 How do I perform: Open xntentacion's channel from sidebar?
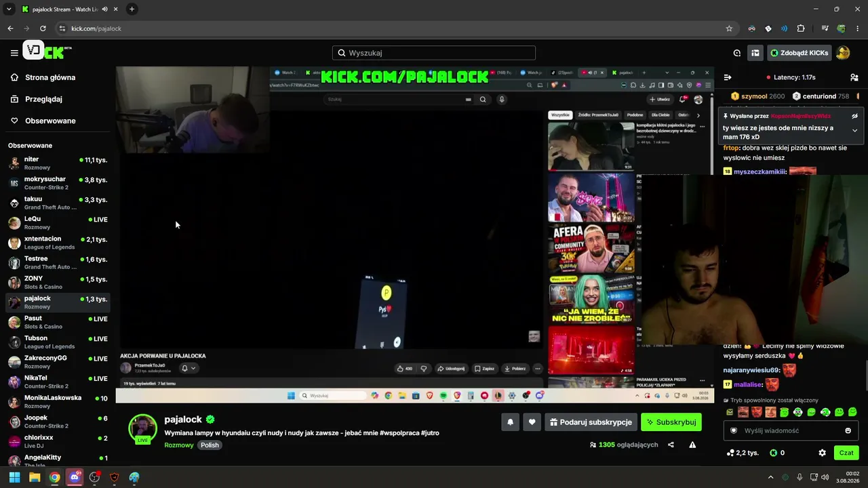pyautogui.click(x=58, y=243)
